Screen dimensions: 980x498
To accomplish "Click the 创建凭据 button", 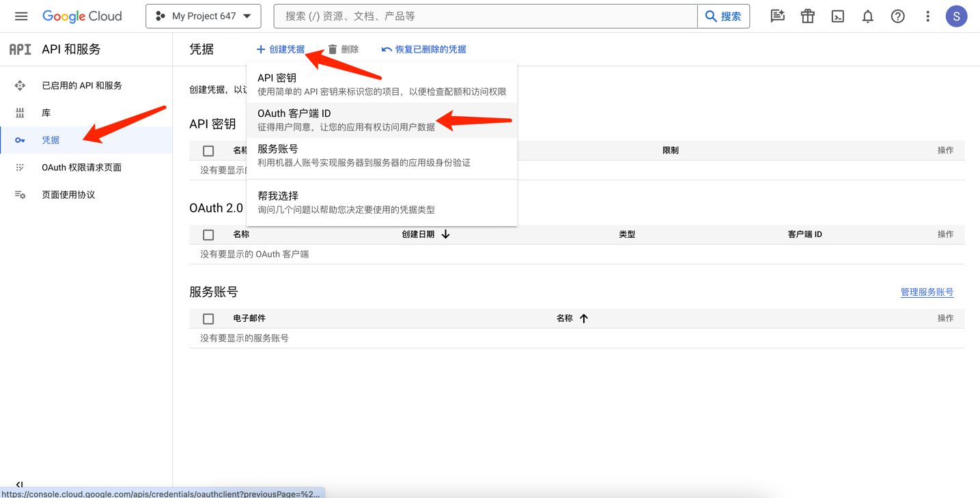I will pyautogui.click(x=281, y=49).
